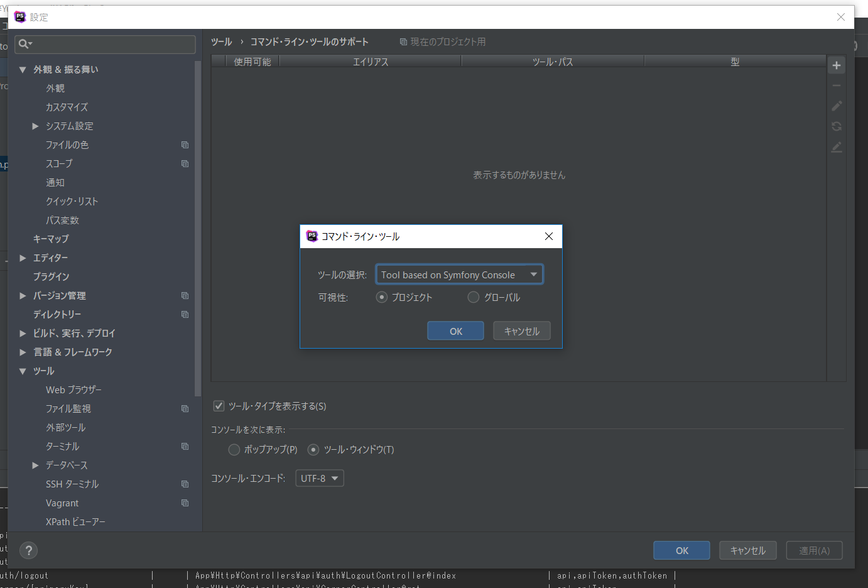
Task: Click the refresh icon in right toolbar
Action: tap(836, 126)
